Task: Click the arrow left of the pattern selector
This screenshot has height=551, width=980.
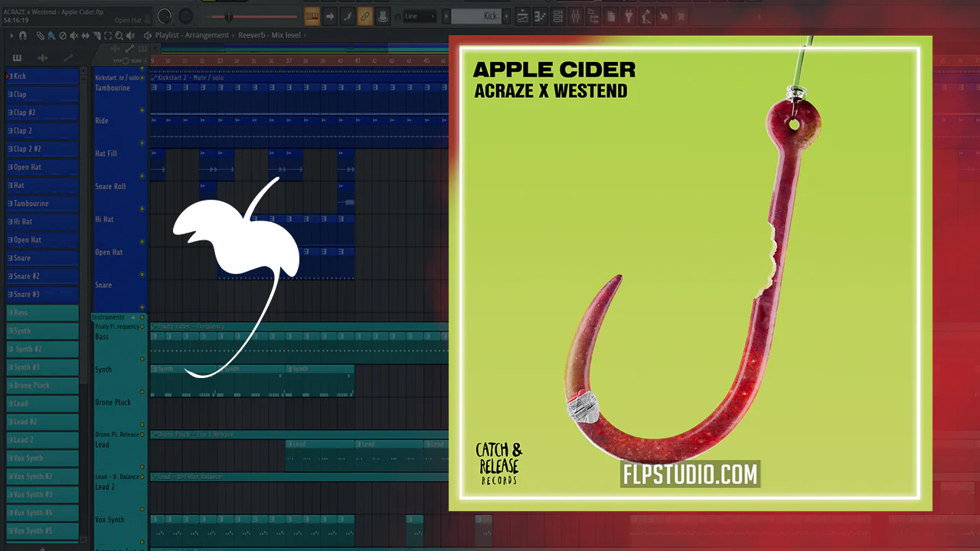Action: (446, 16)
